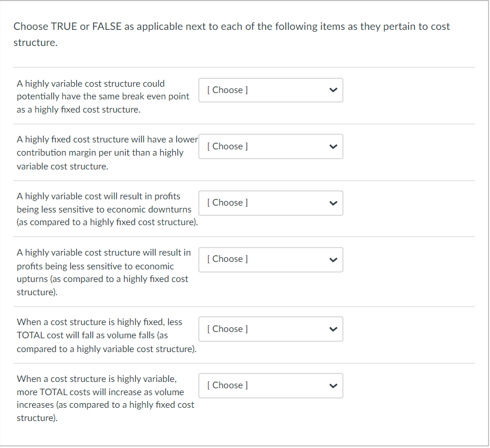Open dropdown for economic upturns sensitivity statement

coord(271,259)
